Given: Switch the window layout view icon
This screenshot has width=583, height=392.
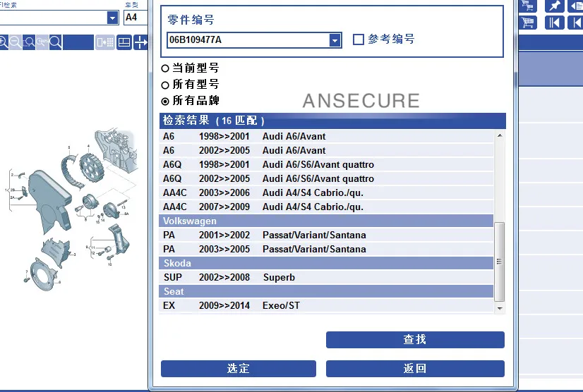Looking at the screenshot, I should click(x=124, y=42).
